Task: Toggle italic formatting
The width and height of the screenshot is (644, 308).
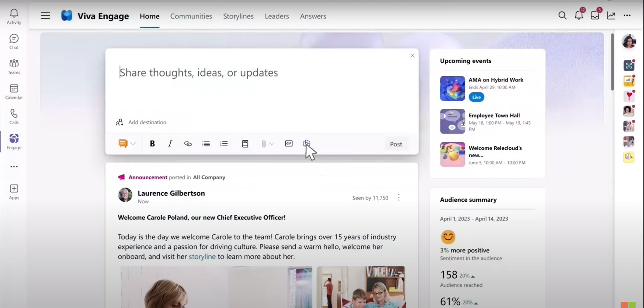Action: (170, 143)
